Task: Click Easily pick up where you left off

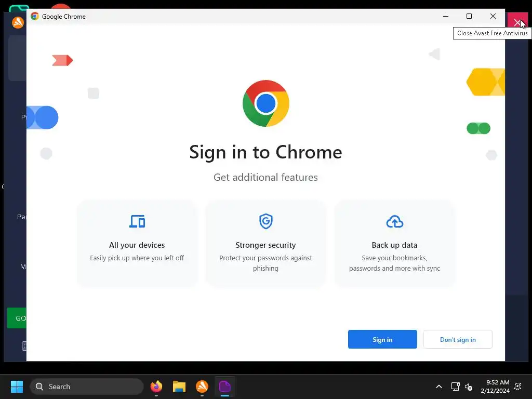Action: [x=137, y=258]
